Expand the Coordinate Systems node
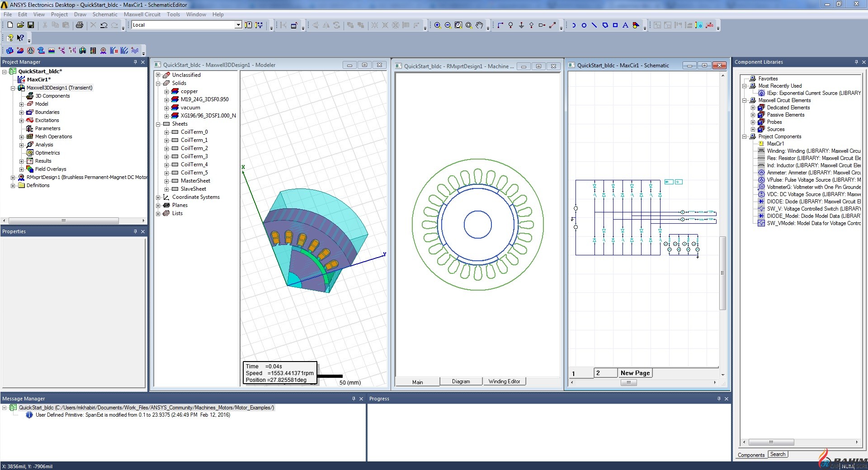The height and width of the screenshot is (470, 868). (158, 197)
